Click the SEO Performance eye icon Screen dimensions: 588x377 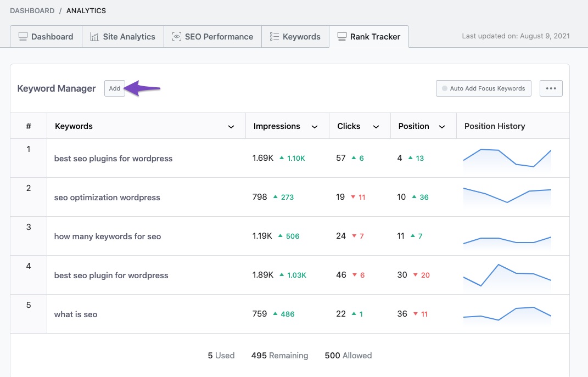[x=177, y=37]
